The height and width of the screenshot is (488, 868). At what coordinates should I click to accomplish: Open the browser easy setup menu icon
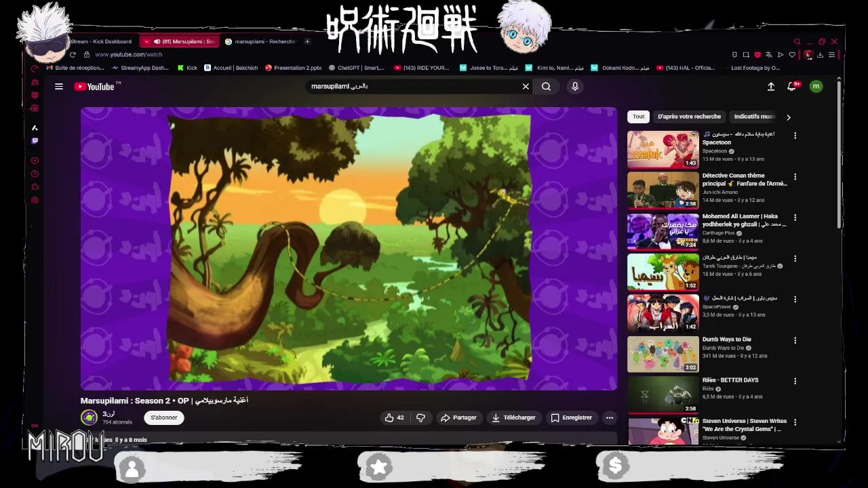[x=831, y=55]
